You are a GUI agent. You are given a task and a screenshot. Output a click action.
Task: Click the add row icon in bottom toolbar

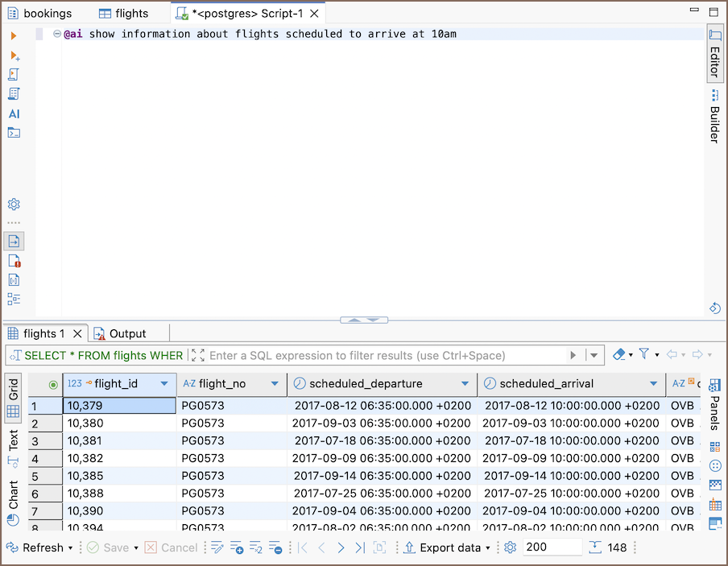coord(237,547)
